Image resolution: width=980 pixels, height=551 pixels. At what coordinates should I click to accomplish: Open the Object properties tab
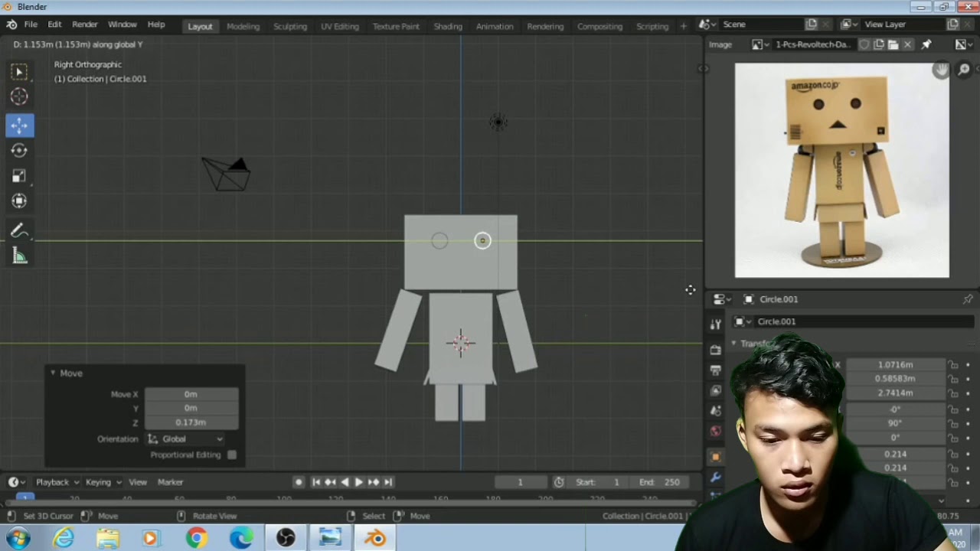716,457
